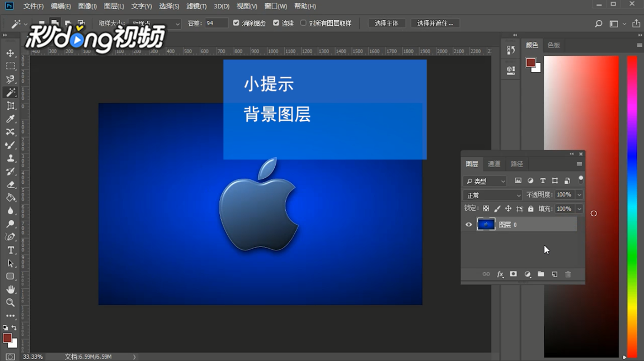Image resolution: width=644 pixels, height=361 pixels.
Task: Open layer filter 类型 dropdown
Action: [x=485, y=181]
